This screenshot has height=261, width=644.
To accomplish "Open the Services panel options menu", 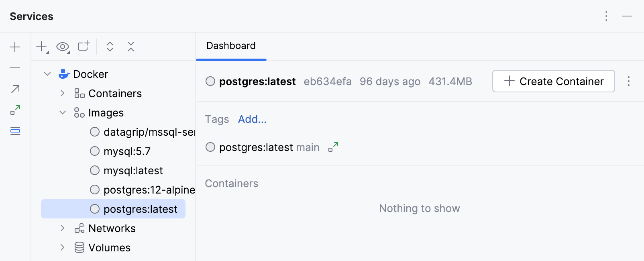I will tap(606, 16).
